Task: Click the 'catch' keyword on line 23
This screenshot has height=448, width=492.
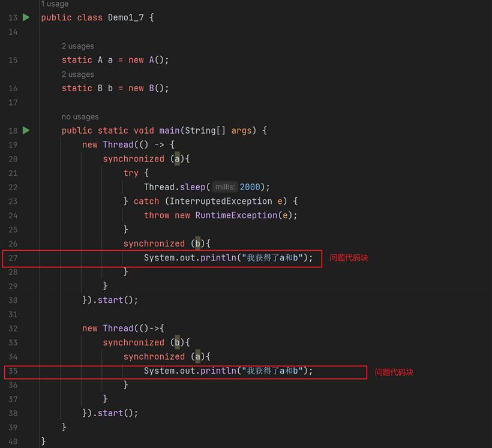Action: [x=146, y=201]
